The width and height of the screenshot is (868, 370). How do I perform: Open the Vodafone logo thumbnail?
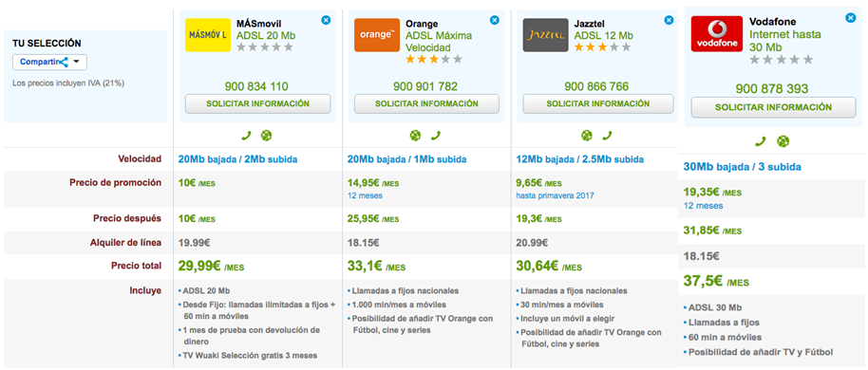click(717, 34)
